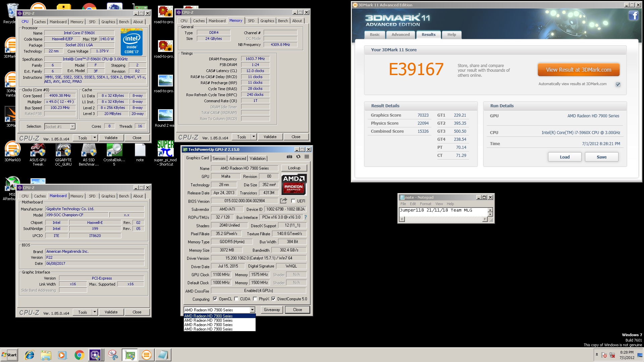
Task: Open the SPD tab in the CPU-Z Memory window
Action: tap(251, 21)
